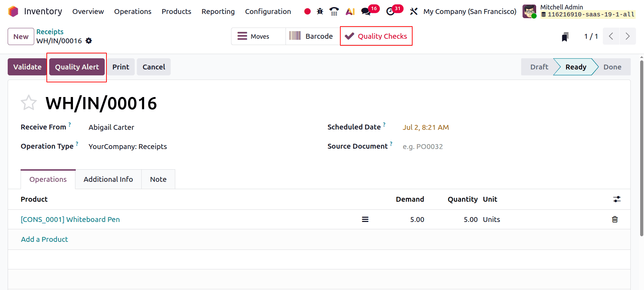Open the Mitchell Admin user avatar
Image resolution: width=644 pixels, height=290 pixels.
pos(529,12)
